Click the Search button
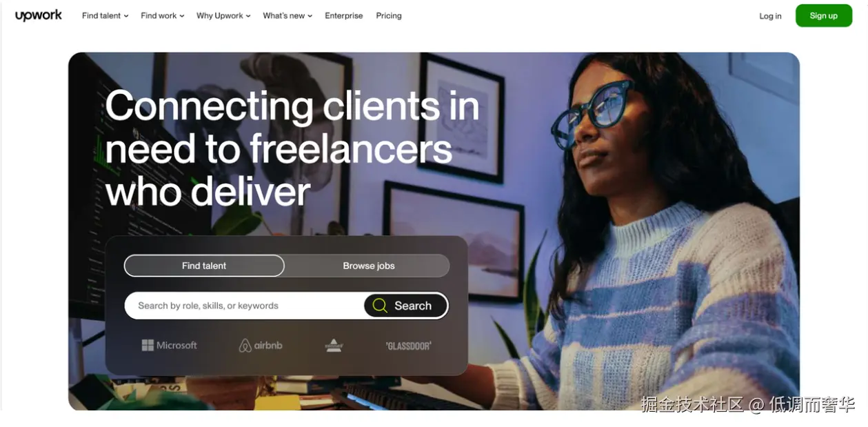The width and height of the screenshot is (868, 427). click(x=406, y=306)
